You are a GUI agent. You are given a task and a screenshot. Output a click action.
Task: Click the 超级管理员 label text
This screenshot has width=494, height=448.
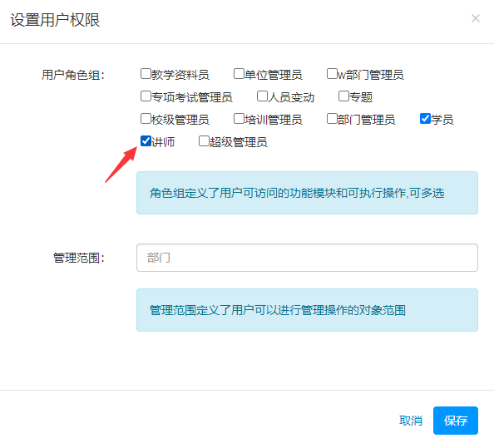(239, 142)
